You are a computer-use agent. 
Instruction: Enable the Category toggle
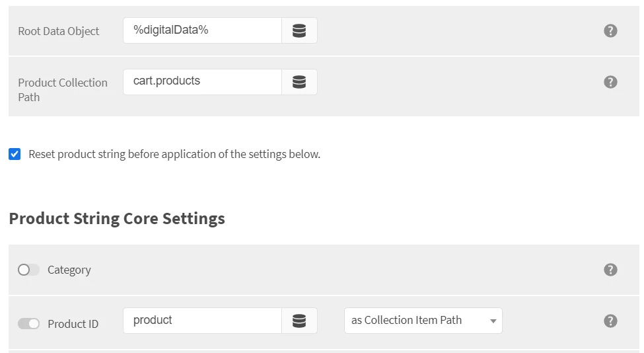click(28, 270)
